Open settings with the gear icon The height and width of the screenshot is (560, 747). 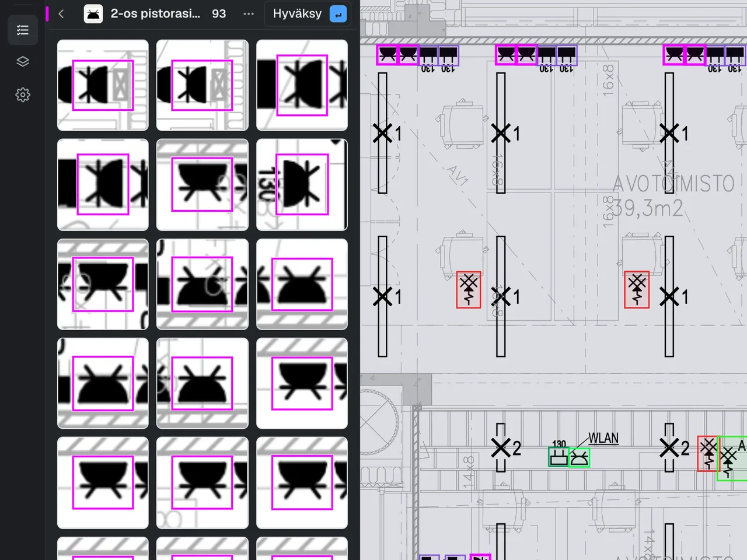[x=23, y=94]
